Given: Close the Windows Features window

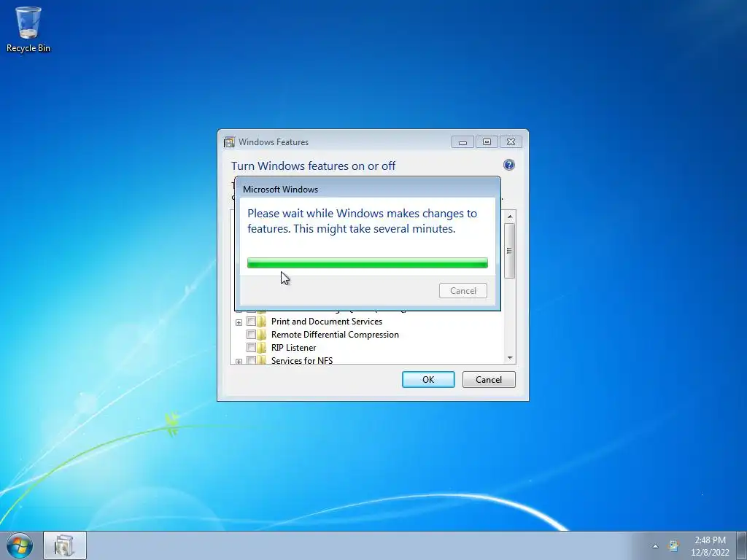Looking at the screenshot, I should [x=511, y=142].
